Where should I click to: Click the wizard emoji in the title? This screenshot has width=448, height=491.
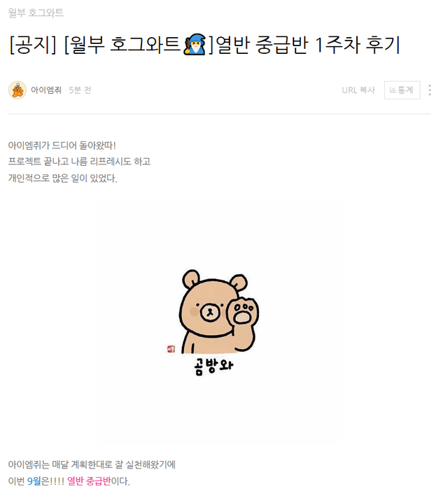[195, 45]
